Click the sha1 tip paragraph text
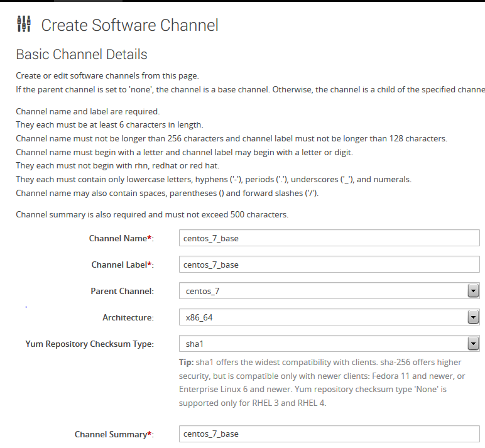This screenshot has width=485, height=448. [322, 383]
